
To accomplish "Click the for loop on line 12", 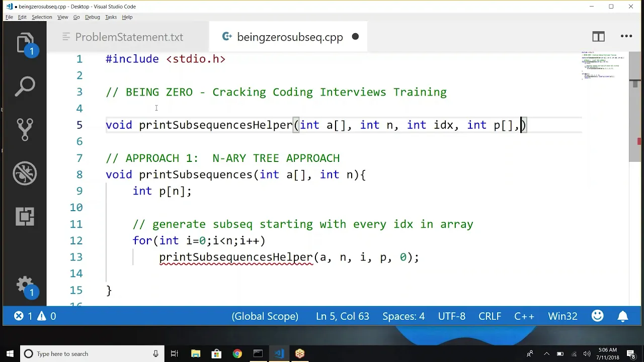I will 199,241.
